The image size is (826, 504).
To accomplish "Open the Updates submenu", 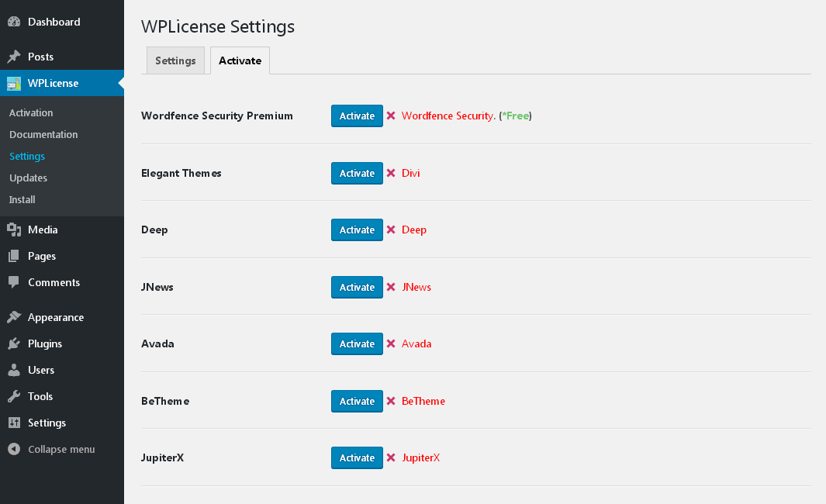I will pyautogui.click(x=28, y=178).
